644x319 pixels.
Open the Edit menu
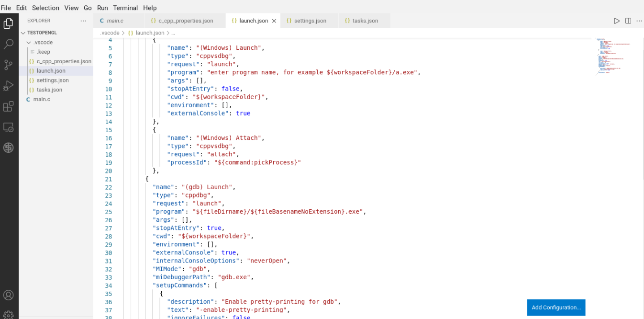point(21,8)
